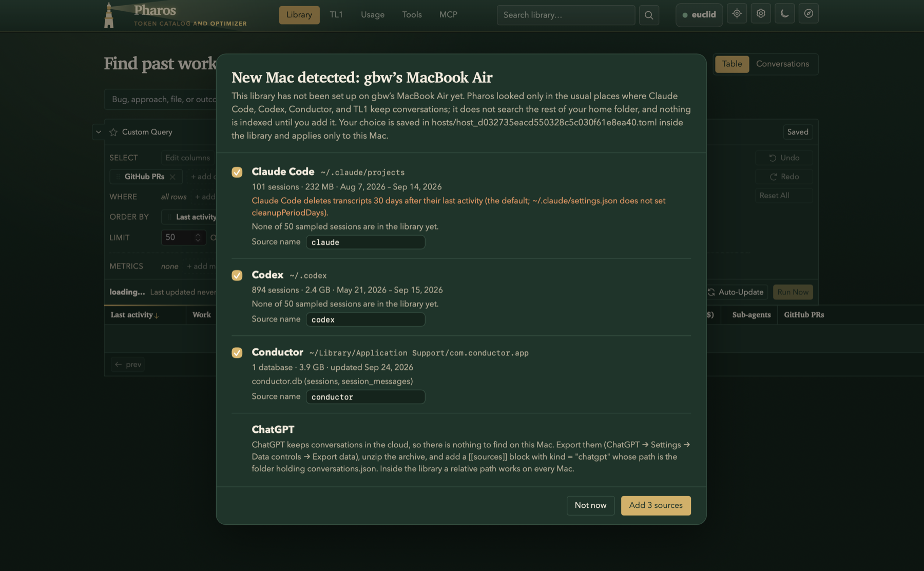Edit the conductor source name field
This screenshot has width=924, height=571.
point(365,397)
